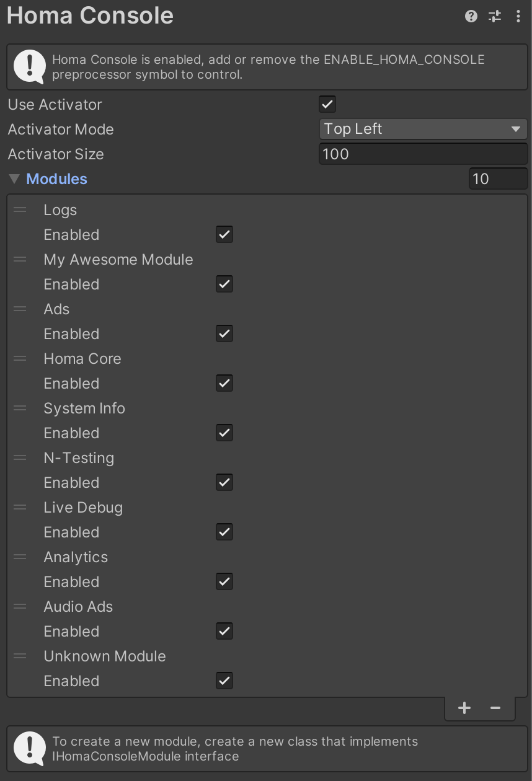Toggle Enabled for System Info module
The width and height of the screenshot is (532, 781).
click(x=224, y=433)
